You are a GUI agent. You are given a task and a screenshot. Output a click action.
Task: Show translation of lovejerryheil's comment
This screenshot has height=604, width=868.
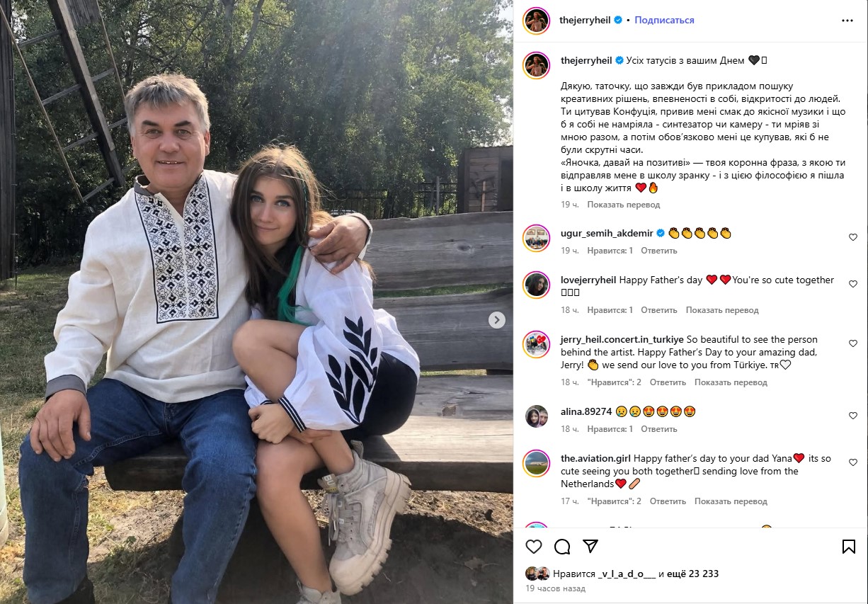click(x=722, y=310)
